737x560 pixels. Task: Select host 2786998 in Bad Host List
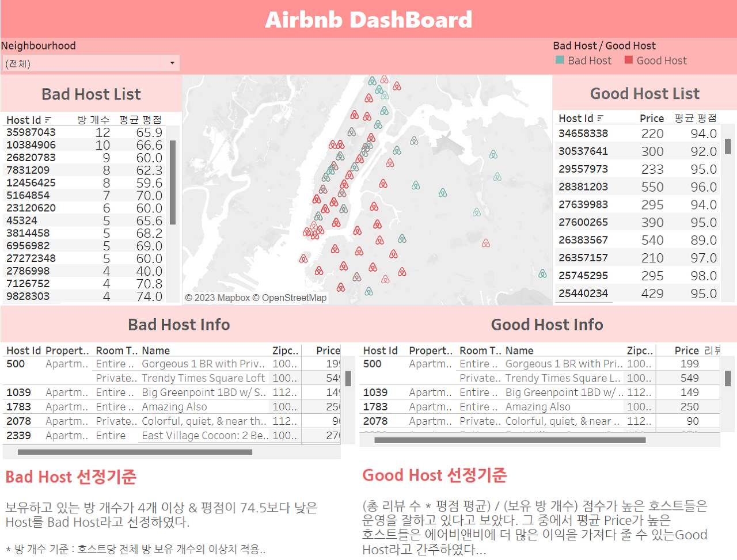click(x=28, y=272)
